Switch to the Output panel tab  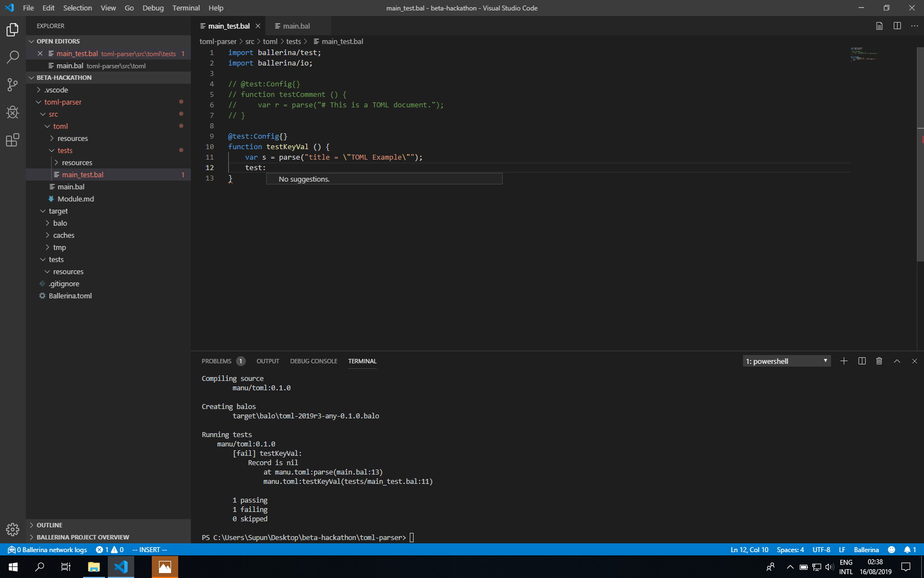(x=268, y=361)
